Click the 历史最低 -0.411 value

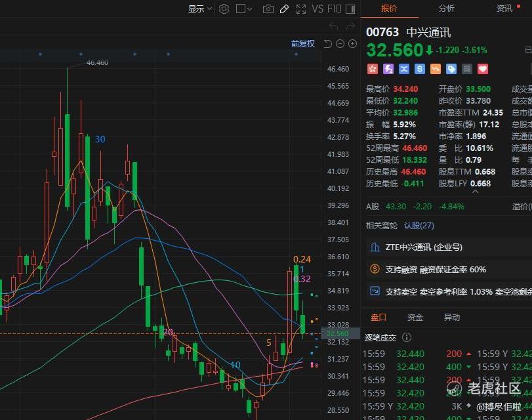413,184
